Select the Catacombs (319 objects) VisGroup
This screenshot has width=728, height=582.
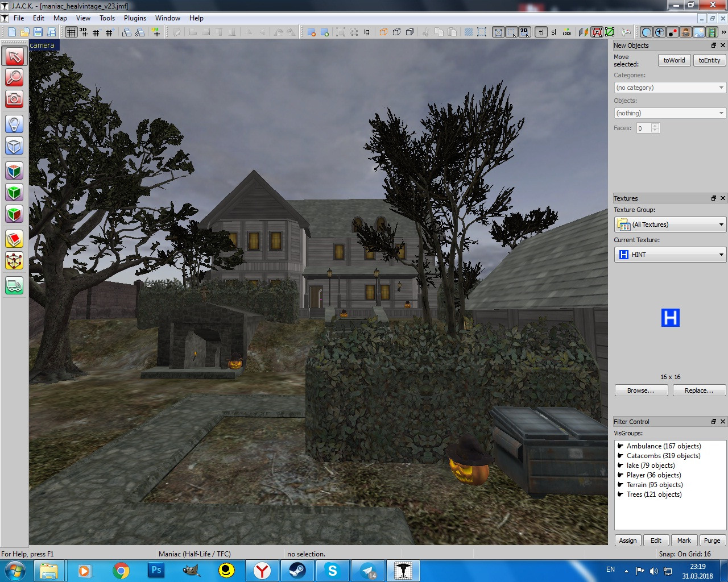tap(663, 456)
